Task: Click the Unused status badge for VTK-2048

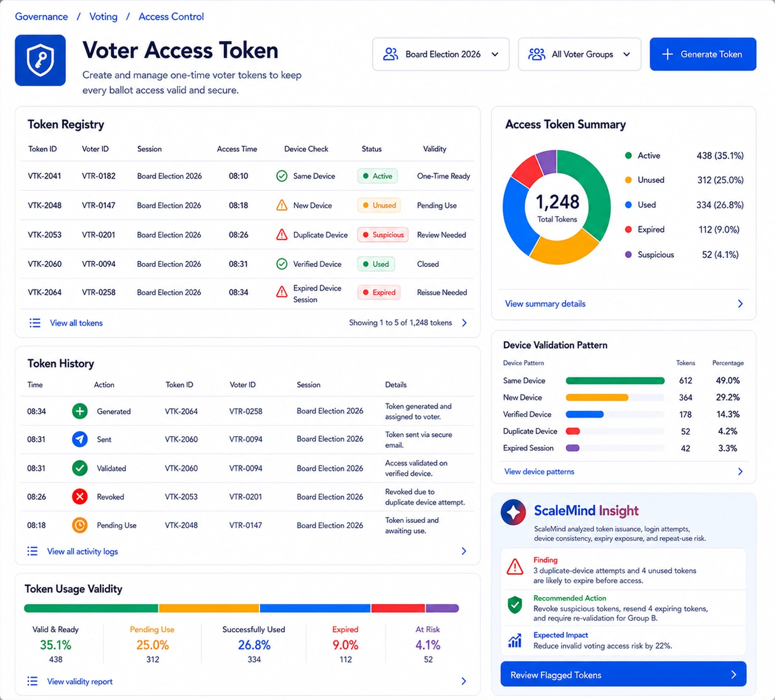Action: [379, 205]
